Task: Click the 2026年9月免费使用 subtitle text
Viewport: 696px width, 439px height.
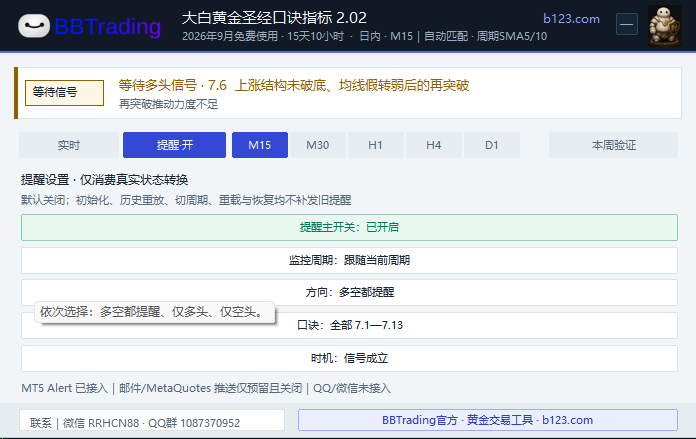Action: [x=364, y=36]
